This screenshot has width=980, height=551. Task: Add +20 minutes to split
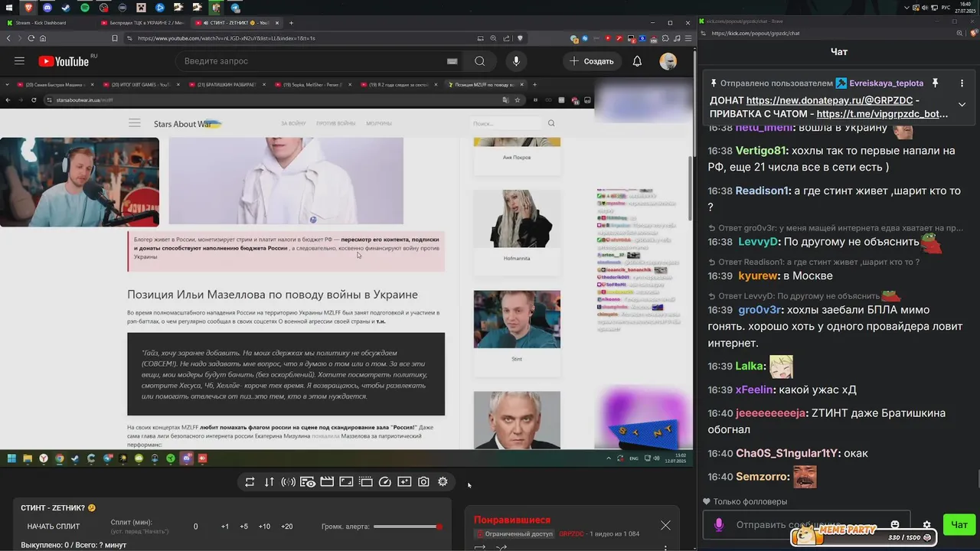[287, 527]
